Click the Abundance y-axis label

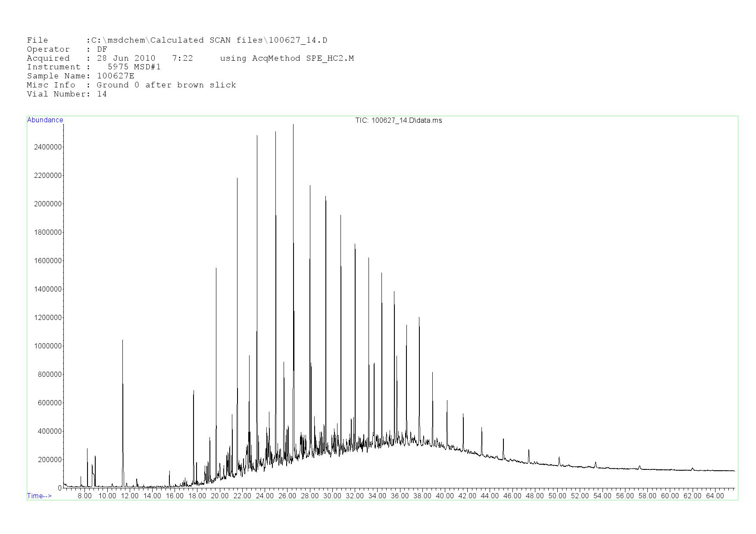point(45,120)
